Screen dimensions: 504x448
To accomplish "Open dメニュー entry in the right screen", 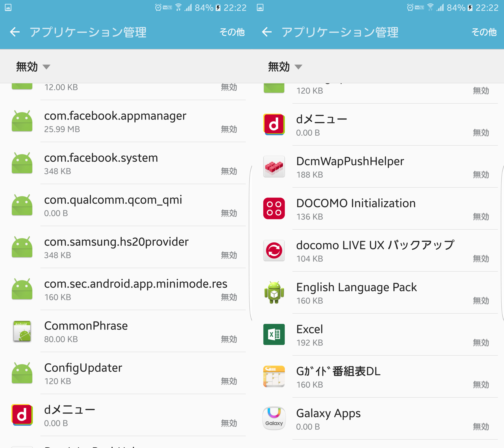I will pyautogui.click(x=378, y=125).
